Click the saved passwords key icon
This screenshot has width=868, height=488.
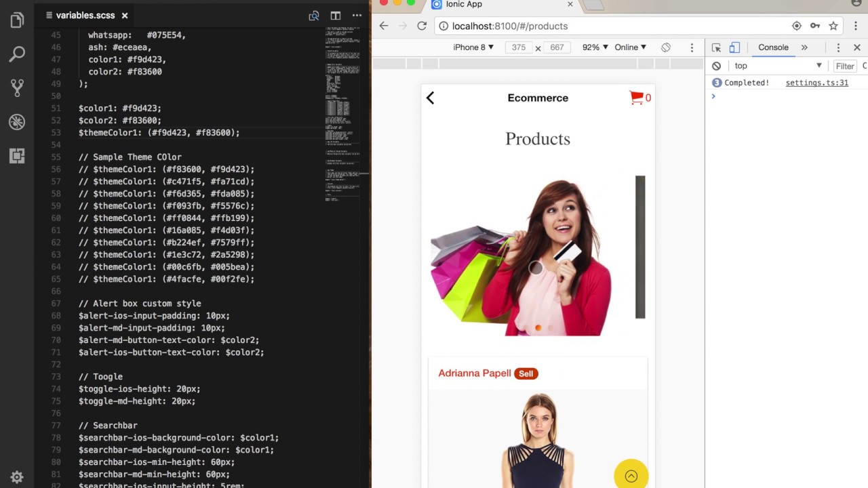815,26
